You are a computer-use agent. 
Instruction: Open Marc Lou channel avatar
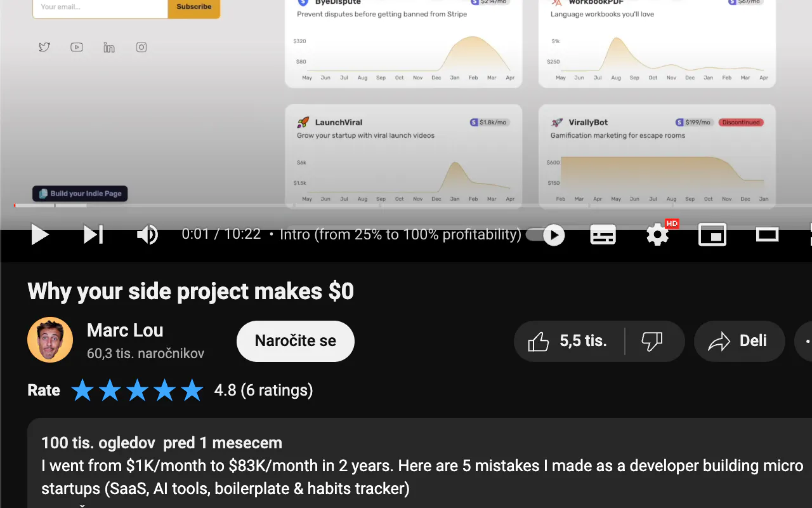tap(50, 340)
